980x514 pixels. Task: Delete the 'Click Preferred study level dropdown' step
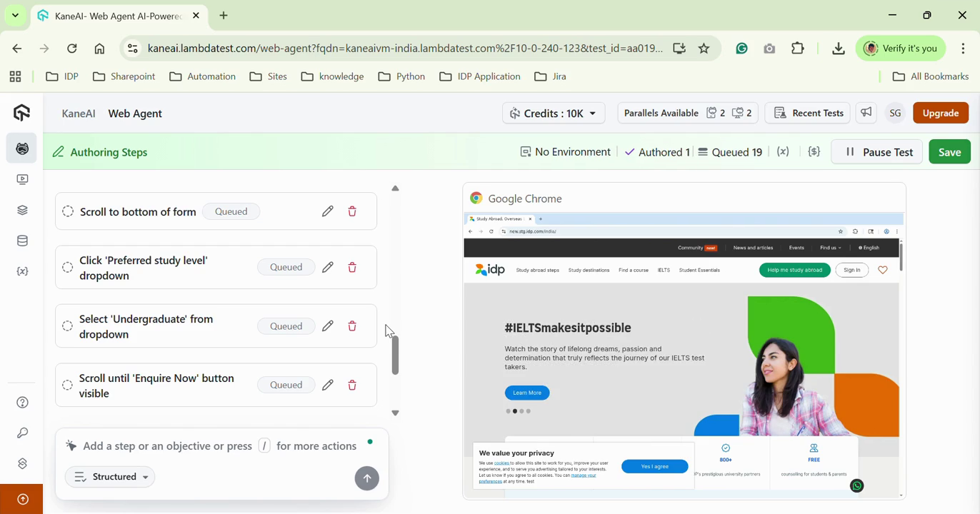(352, 268)
